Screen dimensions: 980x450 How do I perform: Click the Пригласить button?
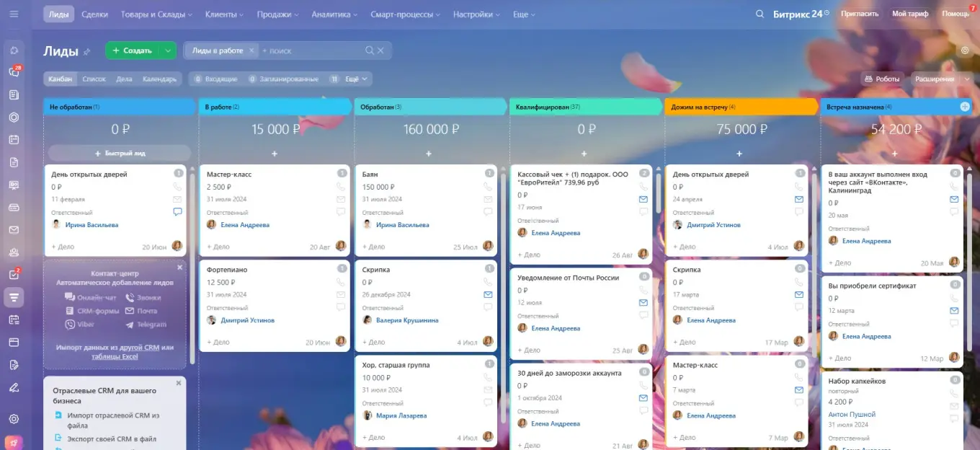point(860,14)
